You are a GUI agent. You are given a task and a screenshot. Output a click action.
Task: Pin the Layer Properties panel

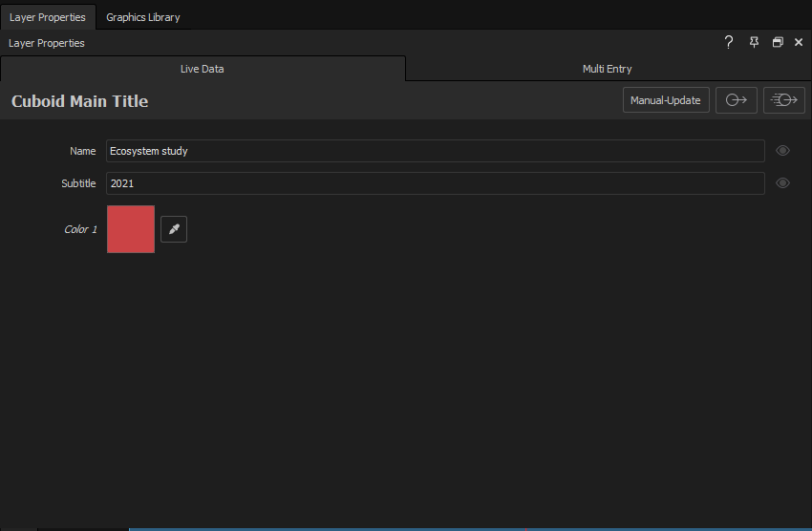[754, 43]
